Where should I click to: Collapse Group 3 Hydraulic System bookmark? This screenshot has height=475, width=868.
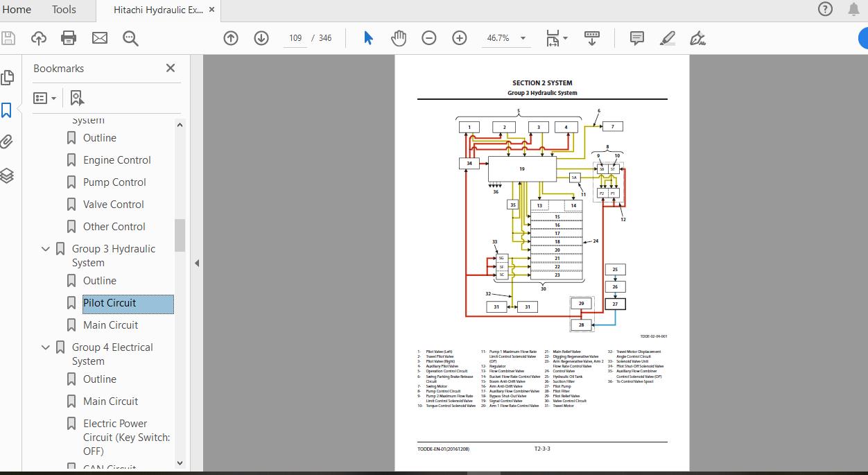[46, 249]
